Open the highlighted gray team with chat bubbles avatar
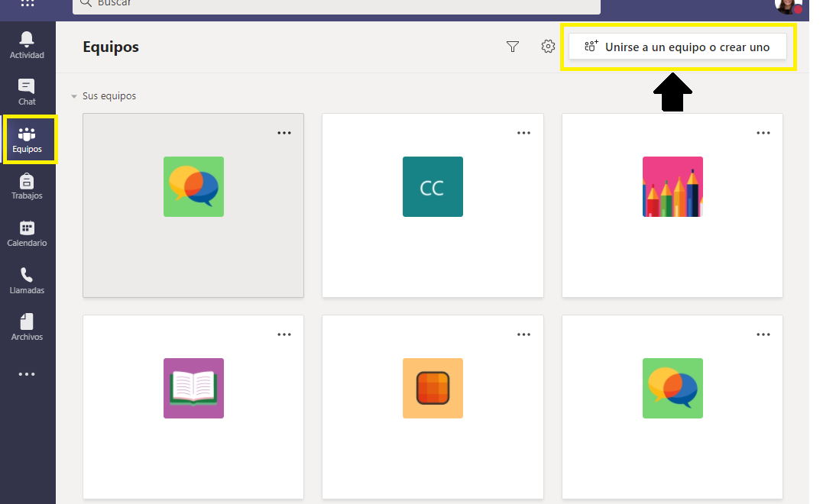 pyautogui.click(x=193, y=186)
